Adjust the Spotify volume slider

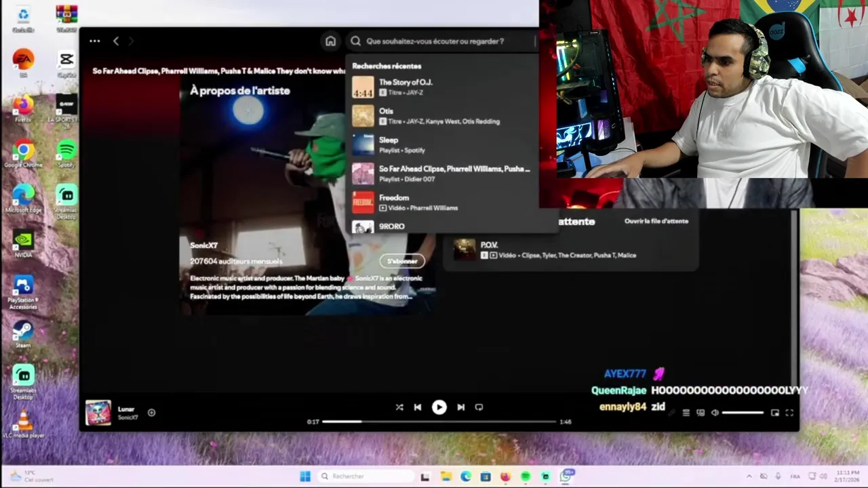(743, 413)
